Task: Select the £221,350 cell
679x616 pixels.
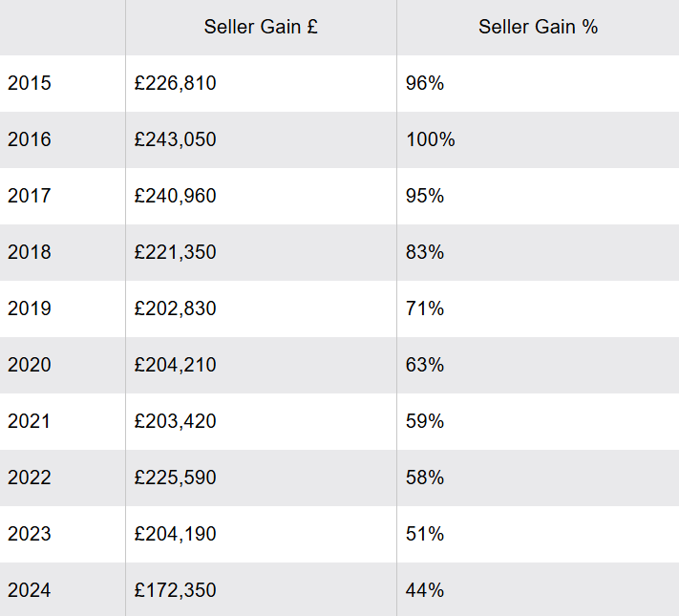Action: 176,252
